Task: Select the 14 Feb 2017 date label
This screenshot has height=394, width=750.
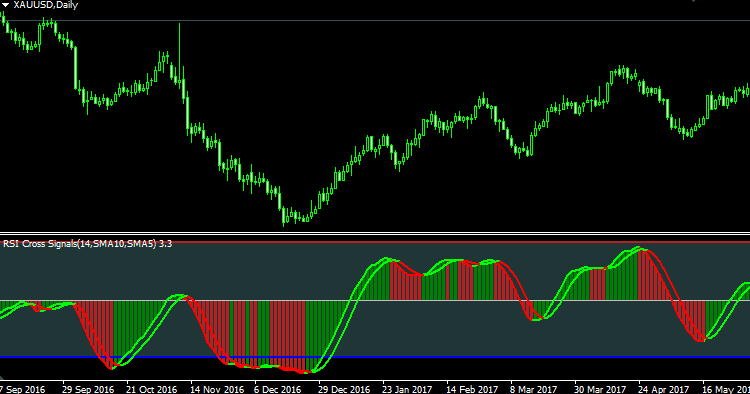Action: click(x=472, y=389)
